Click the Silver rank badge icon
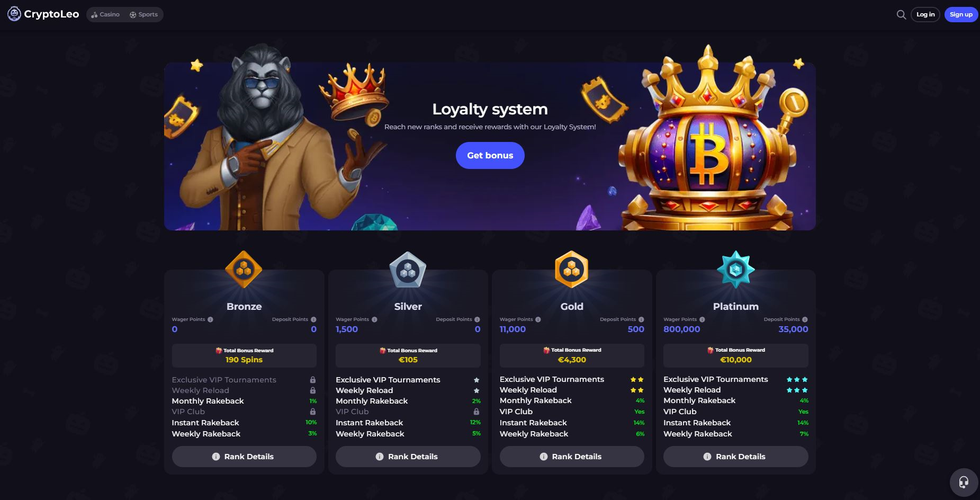Viewport: 980px width, 500px height. [408, 270]
